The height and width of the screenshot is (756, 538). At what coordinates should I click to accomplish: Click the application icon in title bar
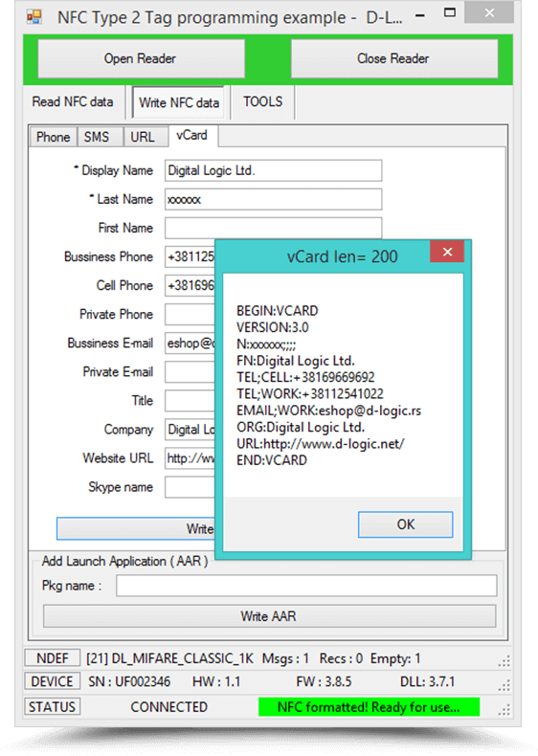[x=34, y=17]
